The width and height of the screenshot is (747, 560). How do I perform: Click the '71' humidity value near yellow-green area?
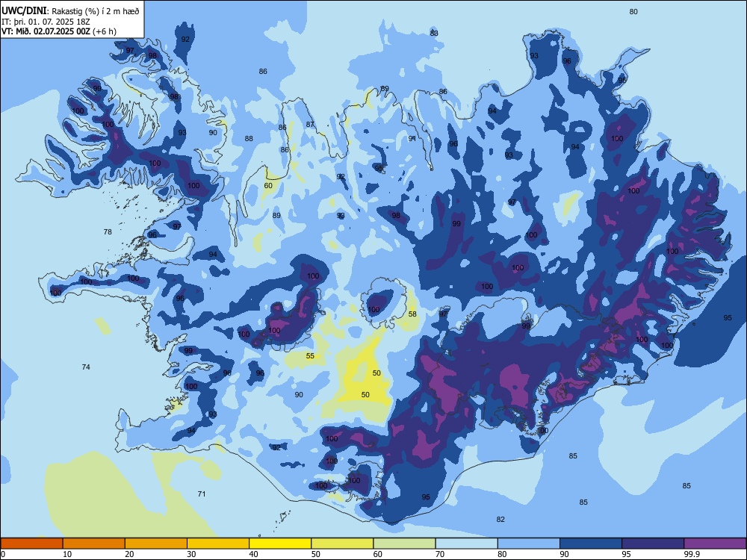pyautogui.click(x=202, y=494)
